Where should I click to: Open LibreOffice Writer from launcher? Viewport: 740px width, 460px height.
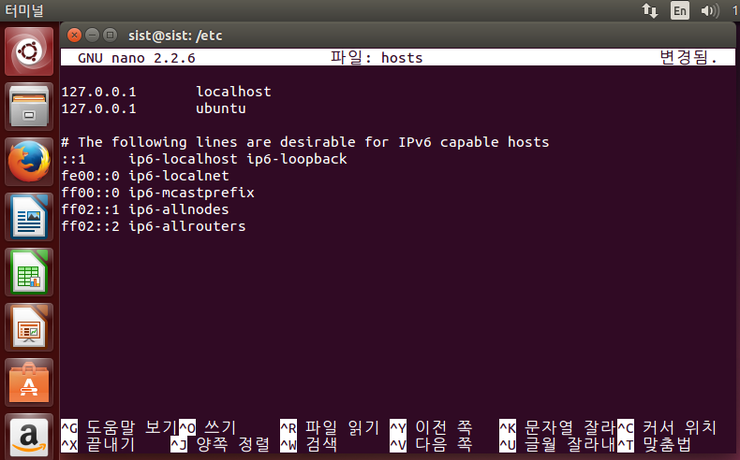point(29,217)
